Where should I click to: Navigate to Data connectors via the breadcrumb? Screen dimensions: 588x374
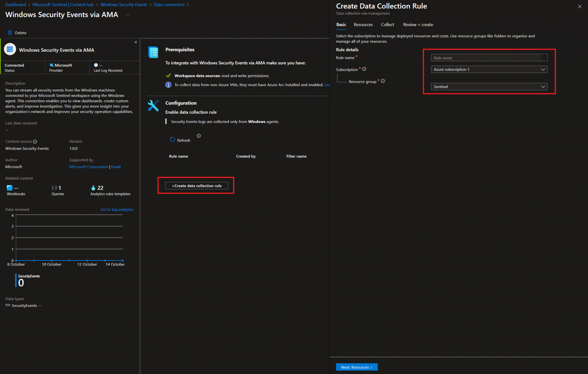pos(169,4)
